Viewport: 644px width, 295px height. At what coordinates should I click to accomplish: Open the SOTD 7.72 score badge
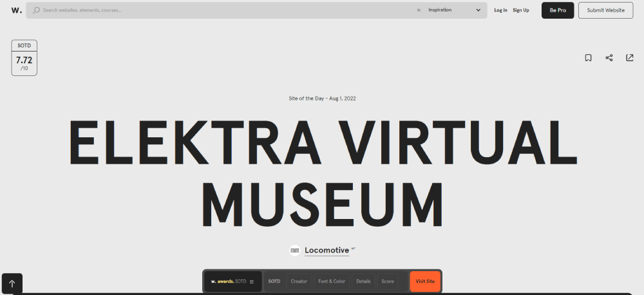24,58
